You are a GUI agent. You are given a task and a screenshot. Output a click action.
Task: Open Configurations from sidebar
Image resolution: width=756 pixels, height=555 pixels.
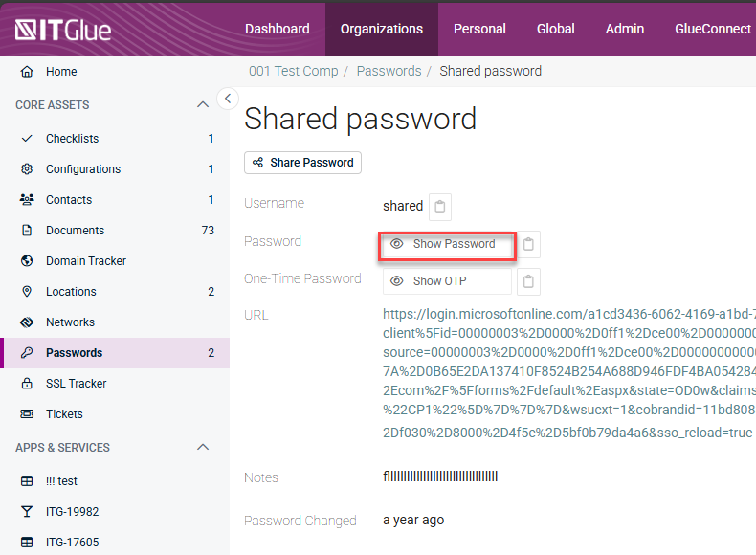(82, 169)
